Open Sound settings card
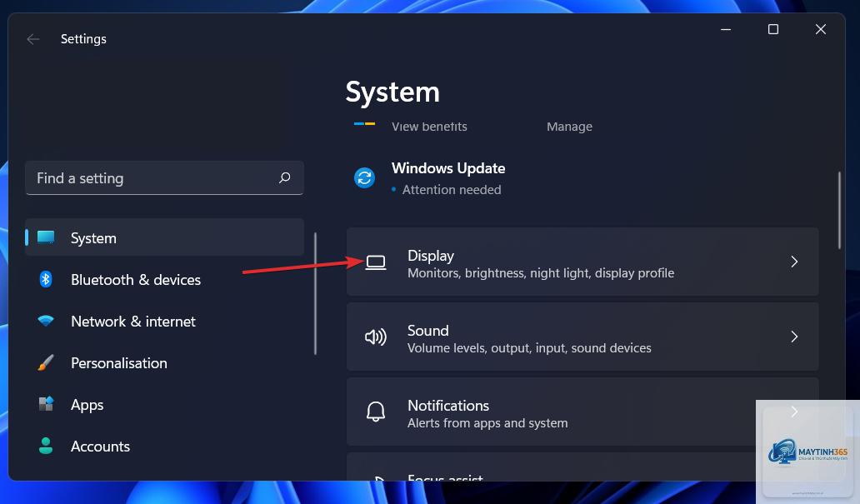This screenshot has width=860, height=504. pos(582,337)
